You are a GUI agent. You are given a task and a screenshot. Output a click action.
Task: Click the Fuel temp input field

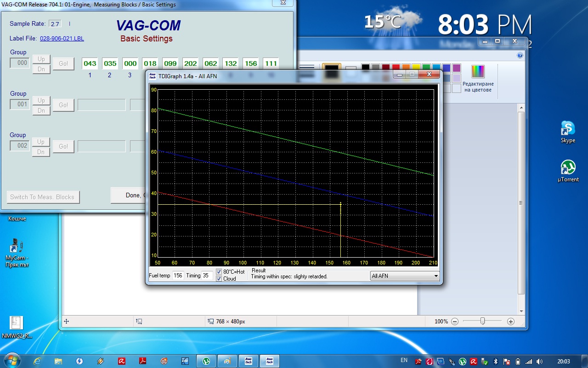point(178,276)
